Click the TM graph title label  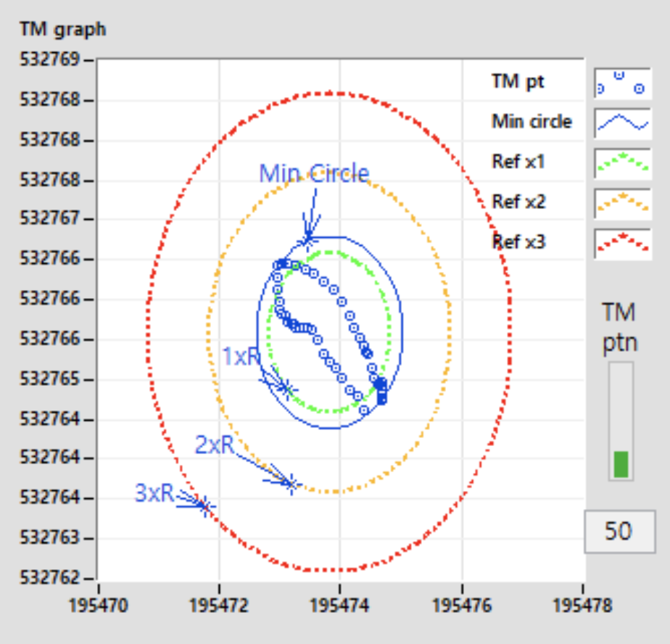63,30
